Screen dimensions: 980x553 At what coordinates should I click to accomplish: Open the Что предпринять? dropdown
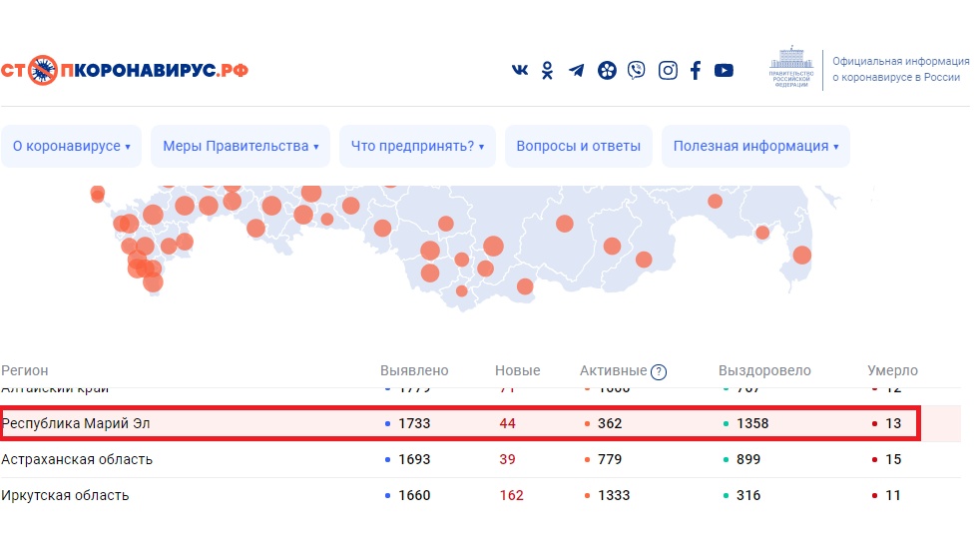(x=417, y=147)
